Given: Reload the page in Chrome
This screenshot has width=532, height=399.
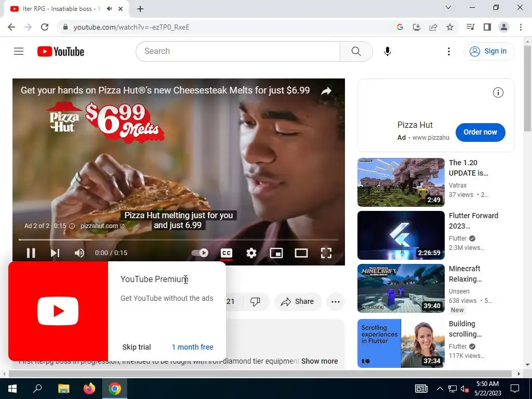Looking at the screenshot, I should click(x=45, y=27).
